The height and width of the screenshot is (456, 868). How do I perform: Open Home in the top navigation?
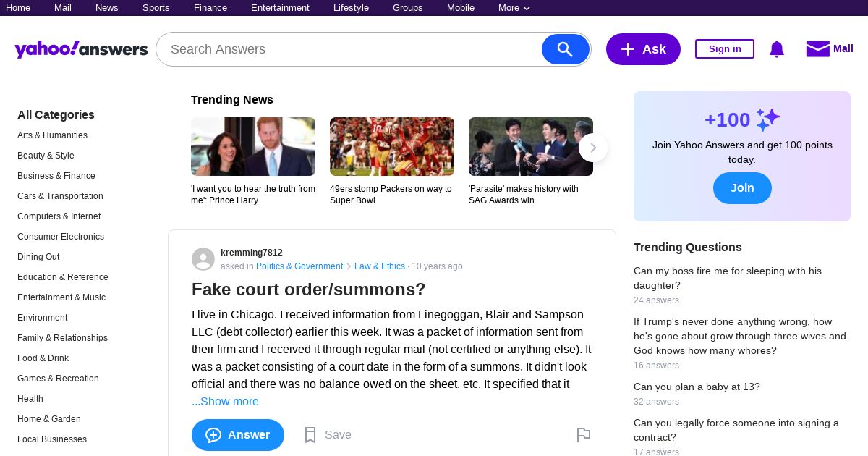(x=18, y=8)
